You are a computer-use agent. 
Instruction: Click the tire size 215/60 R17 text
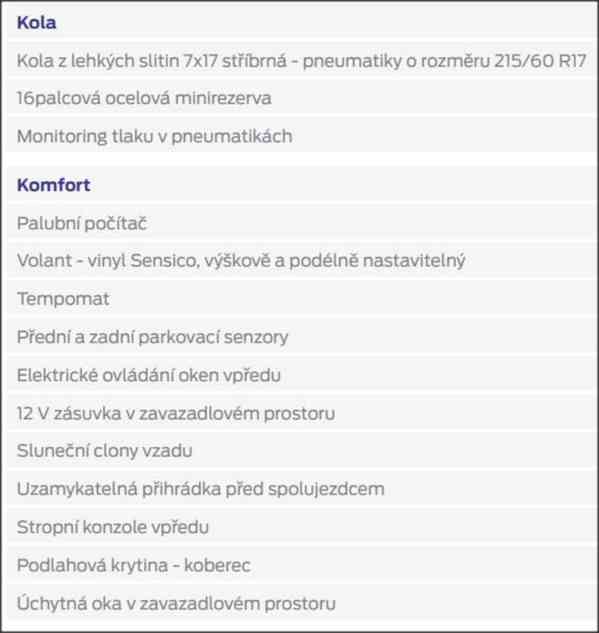click(x=540, y=61)
